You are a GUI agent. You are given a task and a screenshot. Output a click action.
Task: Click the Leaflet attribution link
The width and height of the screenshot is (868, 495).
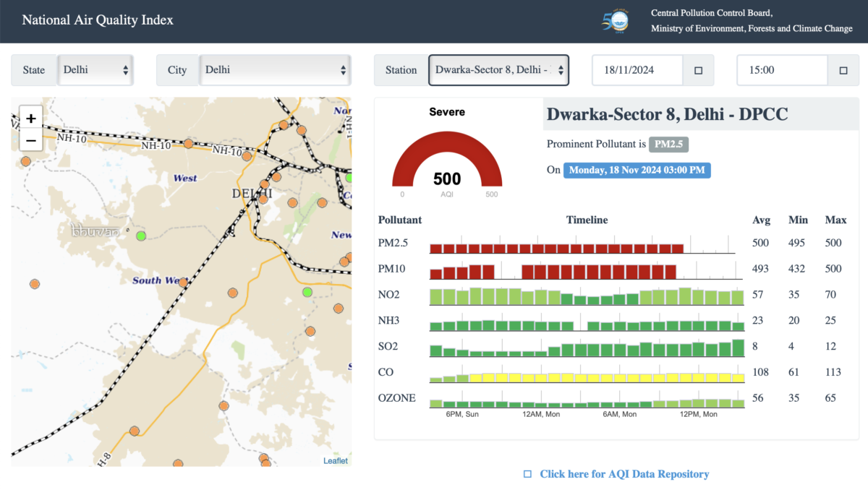click(x=335, y=461)
